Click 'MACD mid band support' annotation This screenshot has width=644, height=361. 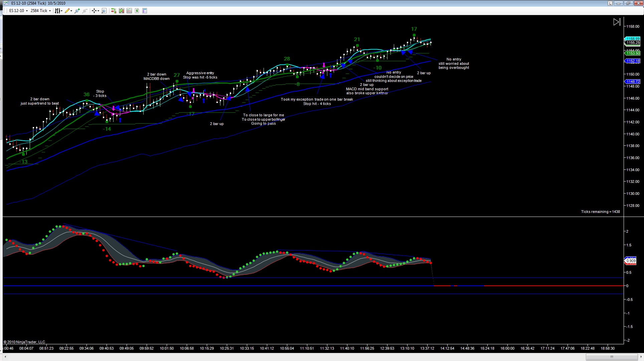point(367,89)
